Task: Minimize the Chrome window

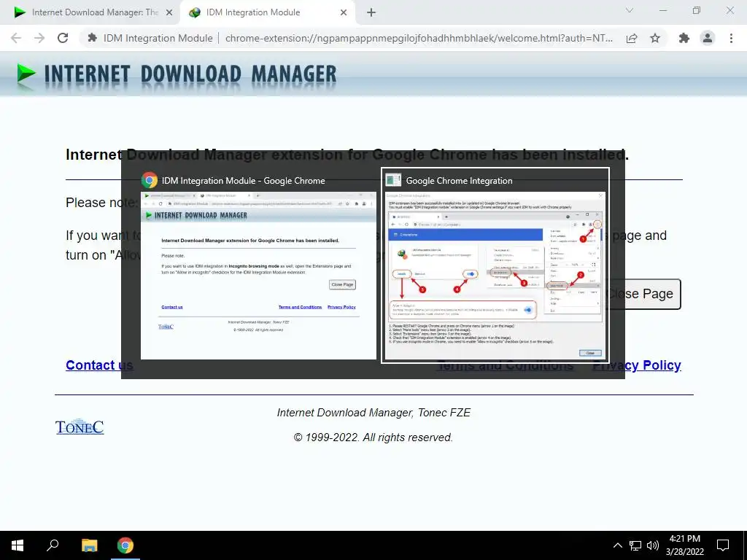Action: (663, 10)
